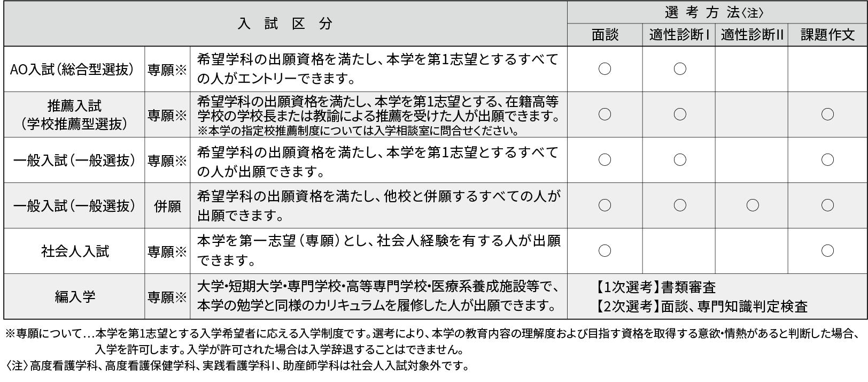Click the 選考方法〈注〉 header
Screen dimensions: 868x382
click(717, 12)
